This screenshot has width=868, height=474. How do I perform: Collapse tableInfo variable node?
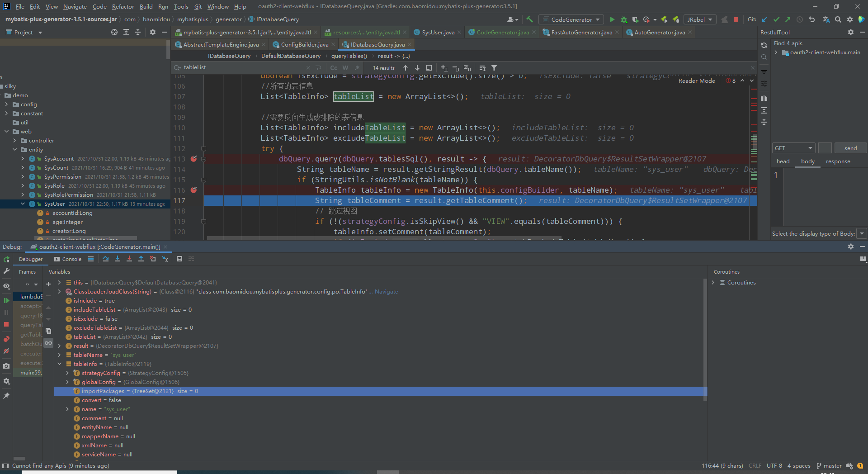point(59,364)
